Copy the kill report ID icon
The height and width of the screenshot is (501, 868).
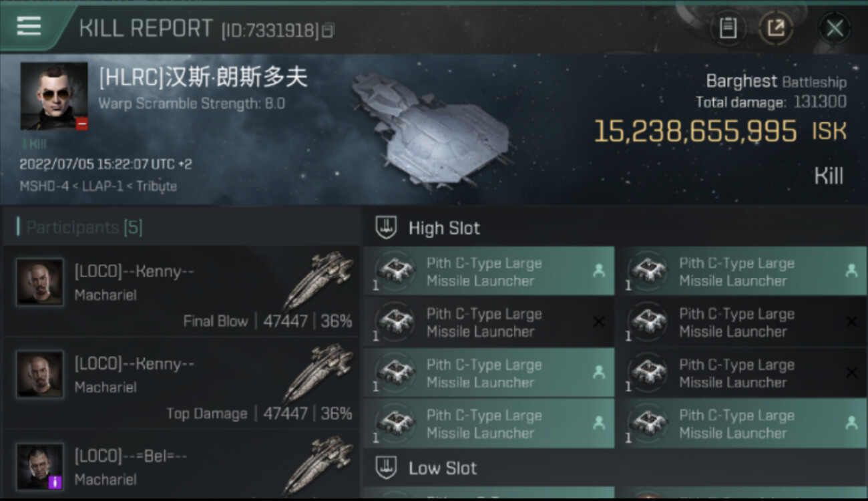328,31
